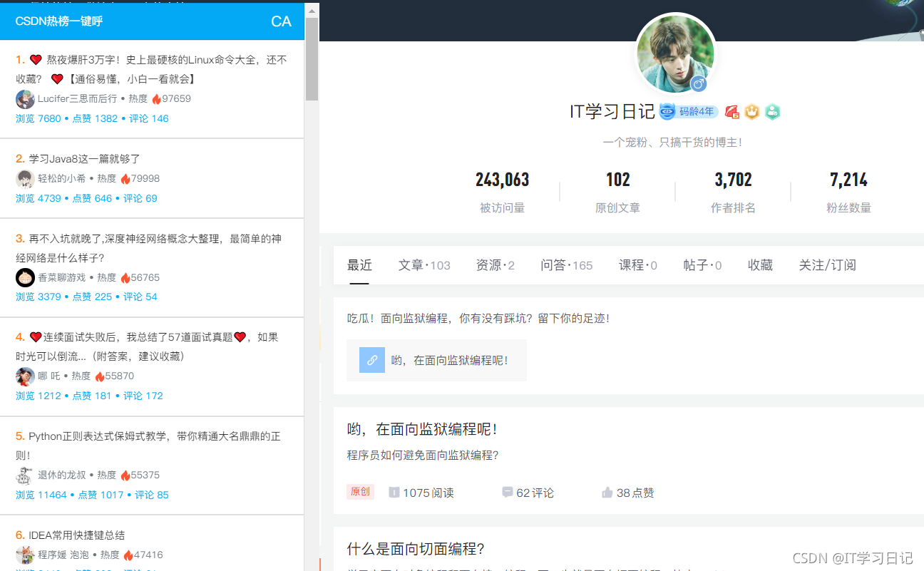Click stats line 浏览 4739 • 点赞 646 • 评论 69

point(86,198)
